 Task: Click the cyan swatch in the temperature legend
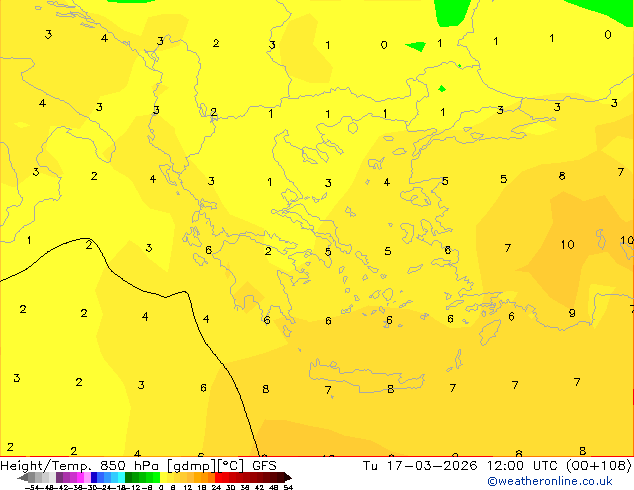[x=121, y=477]
